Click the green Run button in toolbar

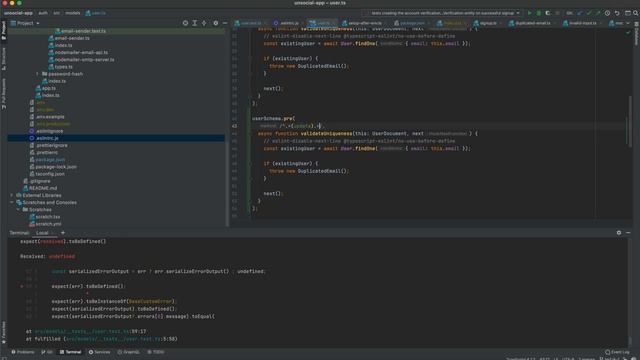(x=529, y=13)
